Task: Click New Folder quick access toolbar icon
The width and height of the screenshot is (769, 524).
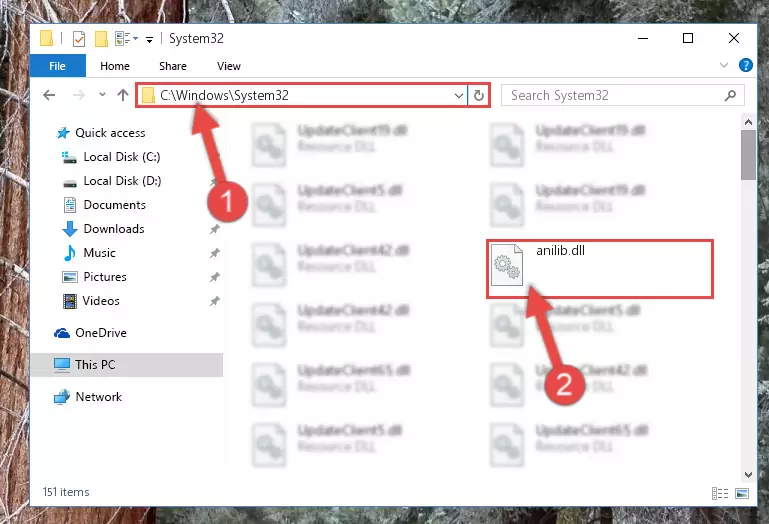Action: tap(101, 38)
